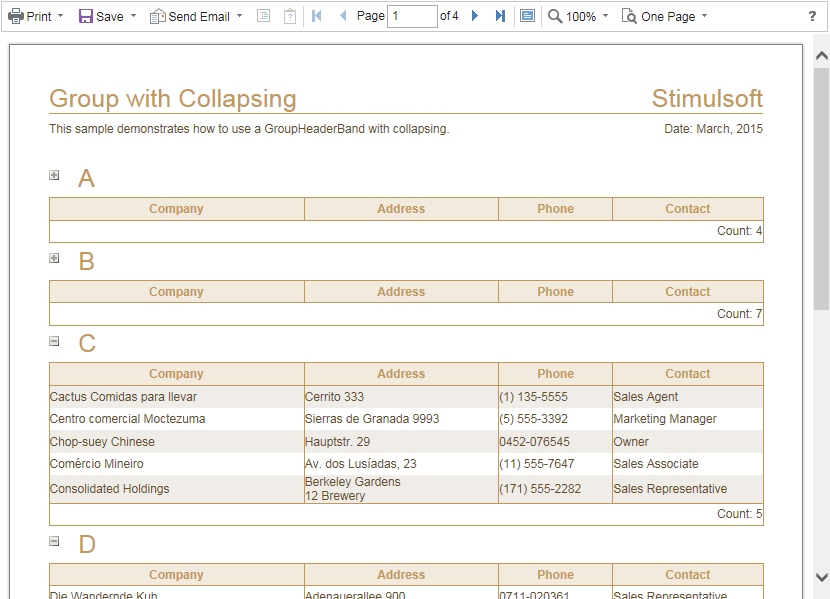Click the 100% zoom label
Image resolution: width=830 pixels, height=599 pixels.
(581, 16)
